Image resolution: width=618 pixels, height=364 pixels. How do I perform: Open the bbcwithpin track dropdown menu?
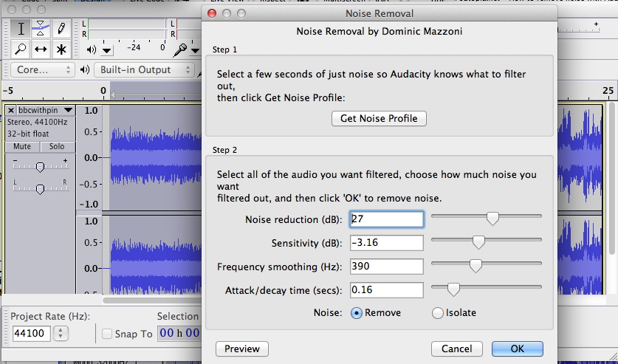tap(69, 111)
